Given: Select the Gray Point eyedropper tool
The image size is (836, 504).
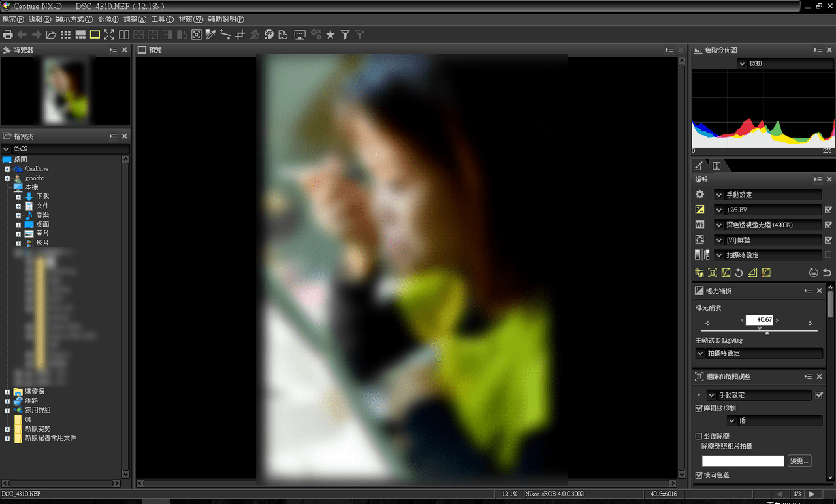Looking at the screenshot, I should [210, 35].
